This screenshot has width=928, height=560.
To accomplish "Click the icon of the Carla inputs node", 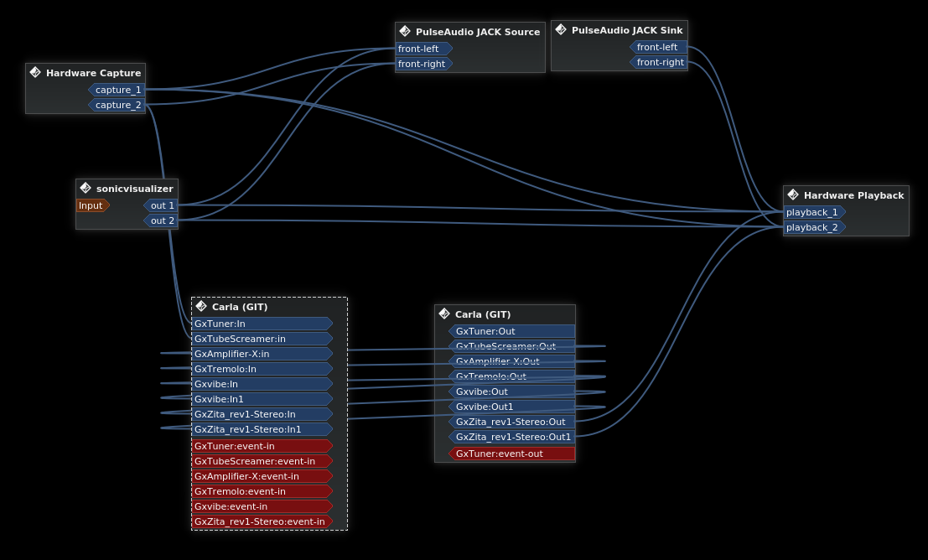I will (x=201, y=307).
